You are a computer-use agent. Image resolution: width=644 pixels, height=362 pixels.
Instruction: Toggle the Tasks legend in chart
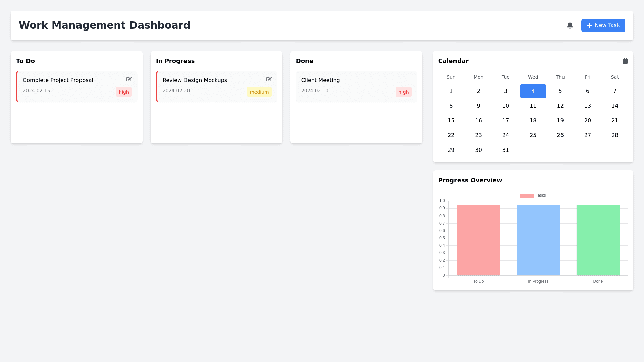pyautogui.click(x=533, y=195)
